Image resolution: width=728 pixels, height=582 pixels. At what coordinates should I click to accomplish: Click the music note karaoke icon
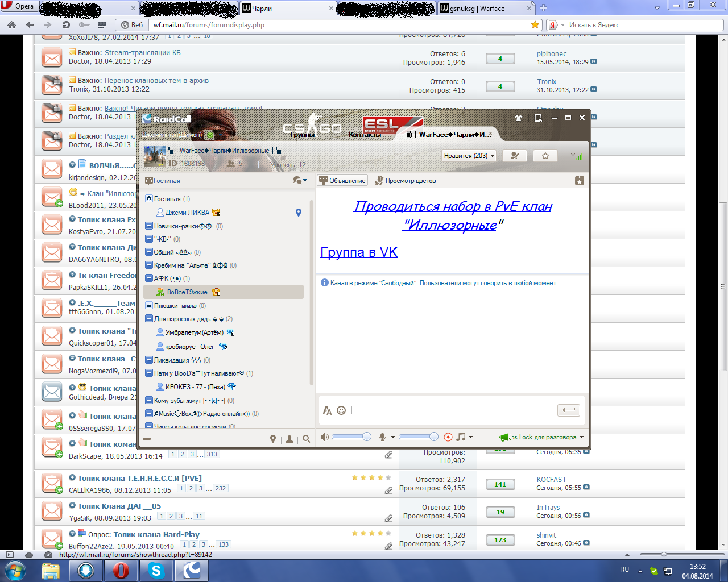461,436
